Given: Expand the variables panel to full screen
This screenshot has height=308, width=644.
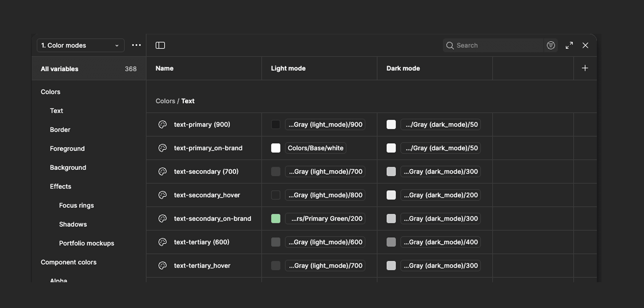Looking at the screenshot, I should click(x=570, y=45).
